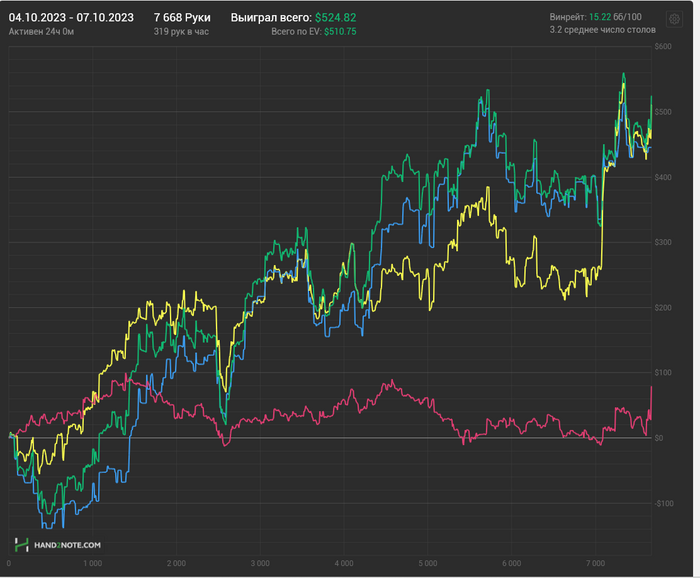Click the HAND2NOTE.COM watermark text

pos(67,545)
